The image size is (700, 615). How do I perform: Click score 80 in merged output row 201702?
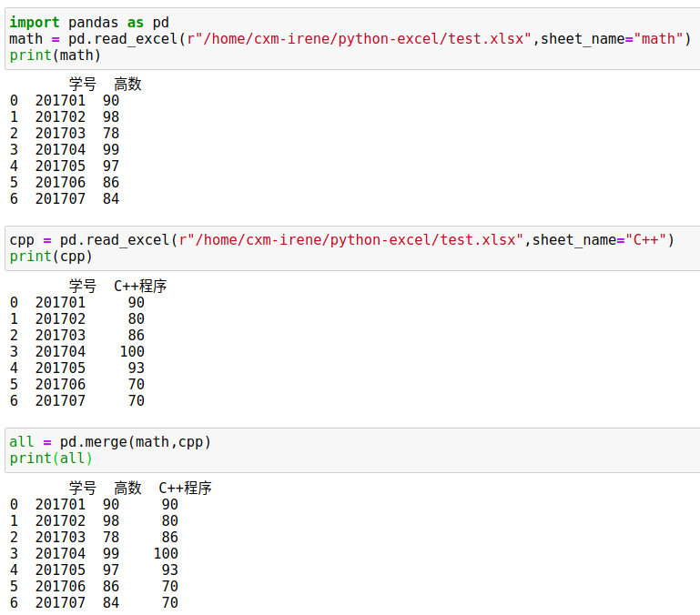[x=170, y=520]
